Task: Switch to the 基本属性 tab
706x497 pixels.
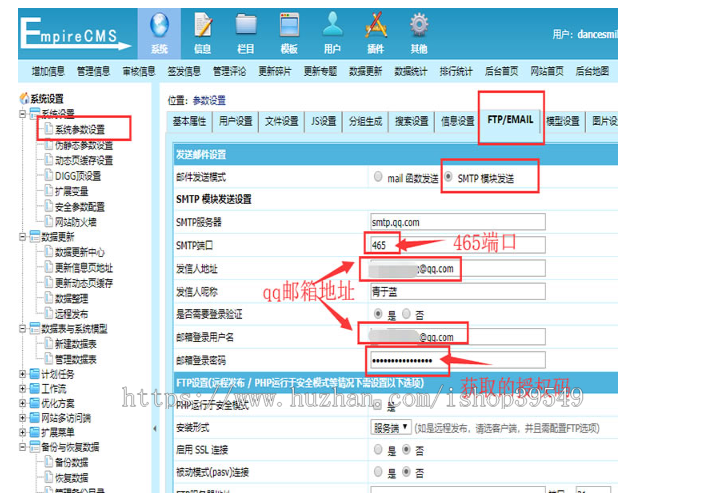Action: tap(190, 122)
